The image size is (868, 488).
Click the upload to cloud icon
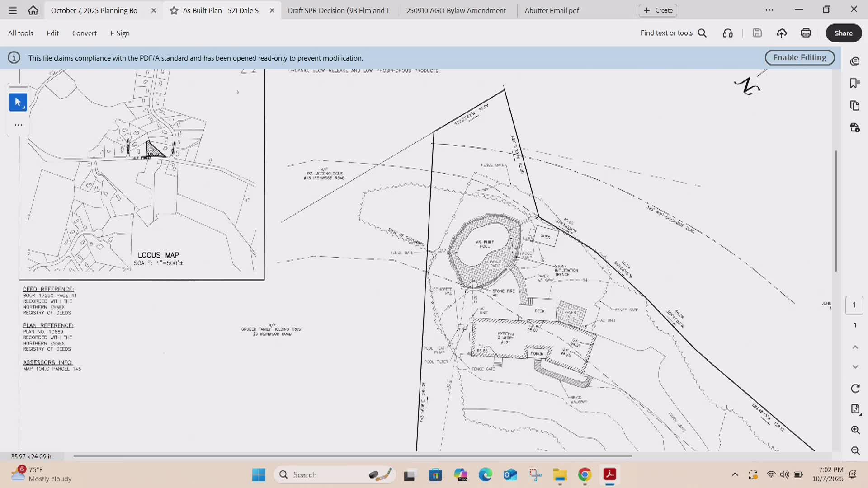(781, 33)
